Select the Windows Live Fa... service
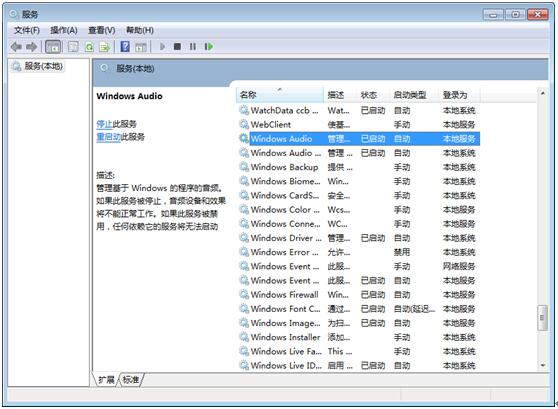Image resolution: width=558 pixels, height=409 pixels. (359, 351)
